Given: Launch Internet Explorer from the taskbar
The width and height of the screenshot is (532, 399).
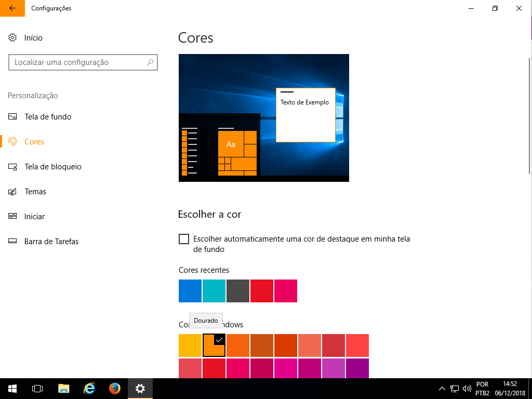Looking at the screenshot, I should point(89,388).
